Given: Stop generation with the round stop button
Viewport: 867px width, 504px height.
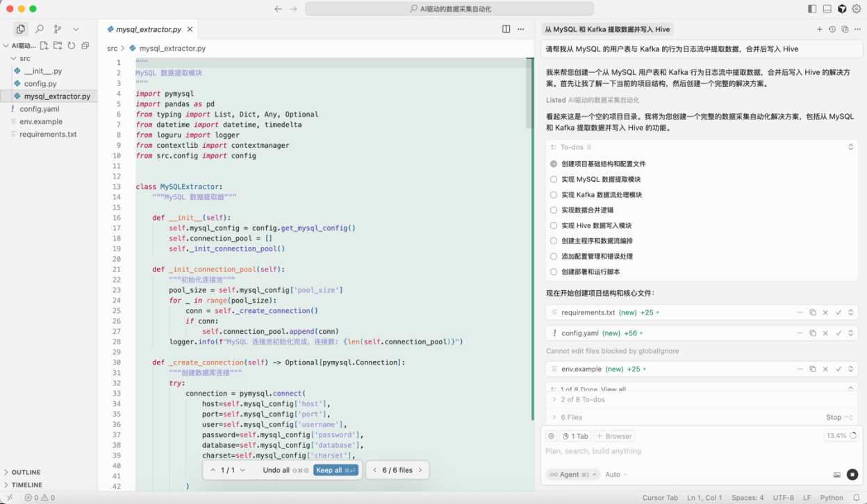Looking at the screenshot, I should [852, 475].
